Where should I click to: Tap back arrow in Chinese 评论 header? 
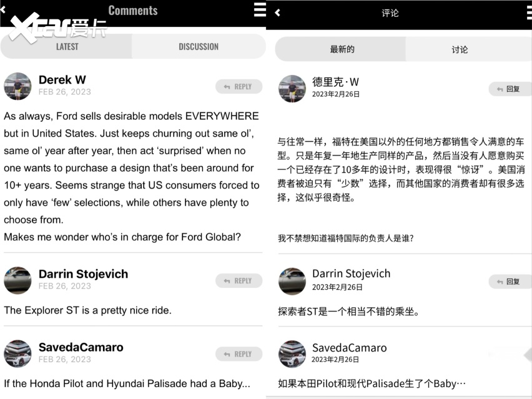[x=277, y=12]
